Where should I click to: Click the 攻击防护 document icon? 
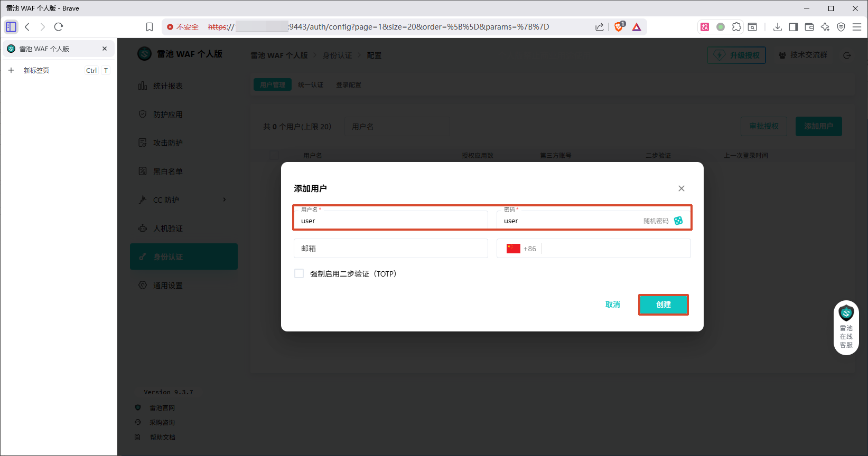click(143, 142)
